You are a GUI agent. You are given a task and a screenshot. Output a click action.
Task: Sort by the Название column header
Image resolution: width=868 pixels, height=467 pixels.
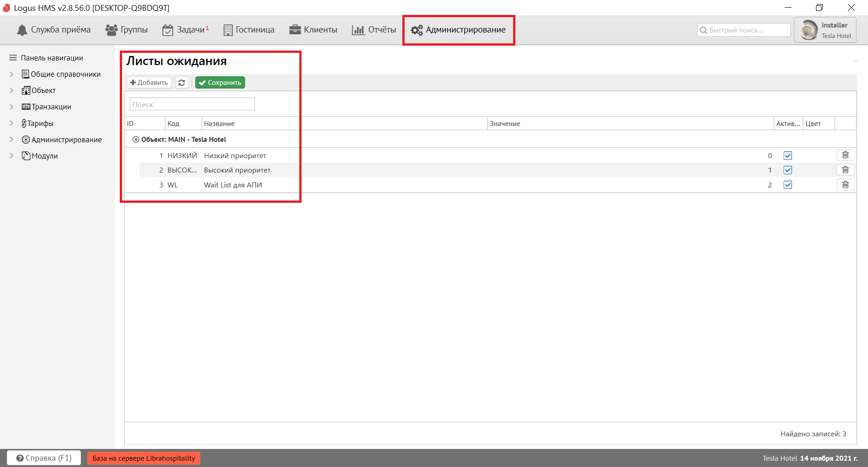[x=344, y=123]
